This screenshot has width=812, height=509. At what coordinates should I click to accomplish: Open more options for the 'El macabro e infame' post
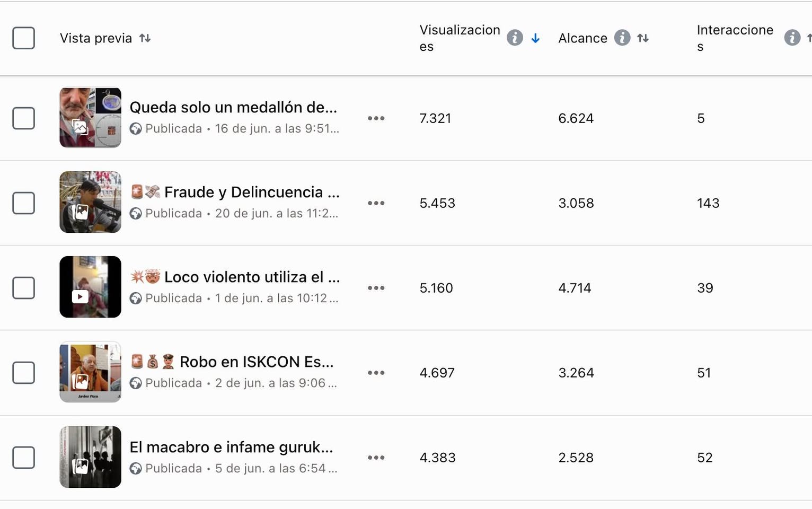pyautogui.click(x=376, y=458)
